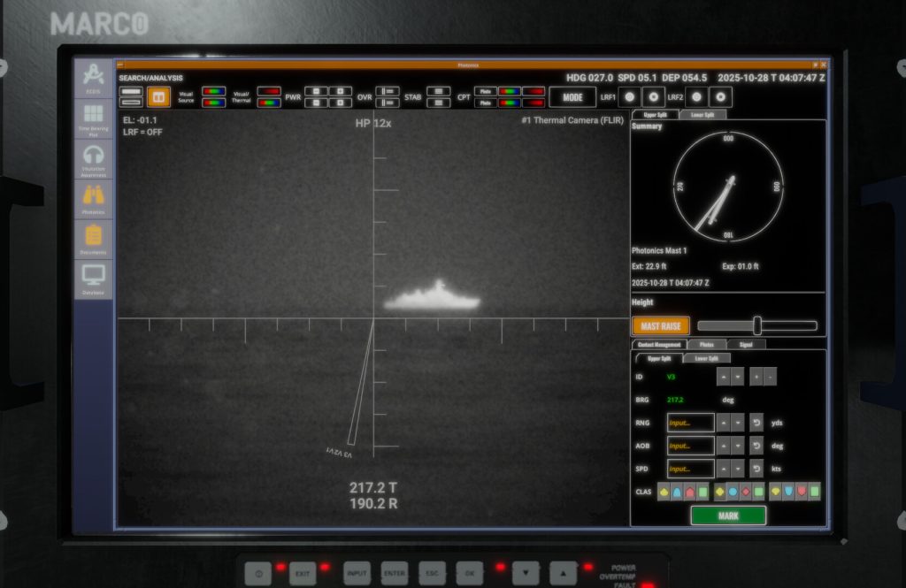
Task: Switch to the Signal tab
Action: [746, 344]
